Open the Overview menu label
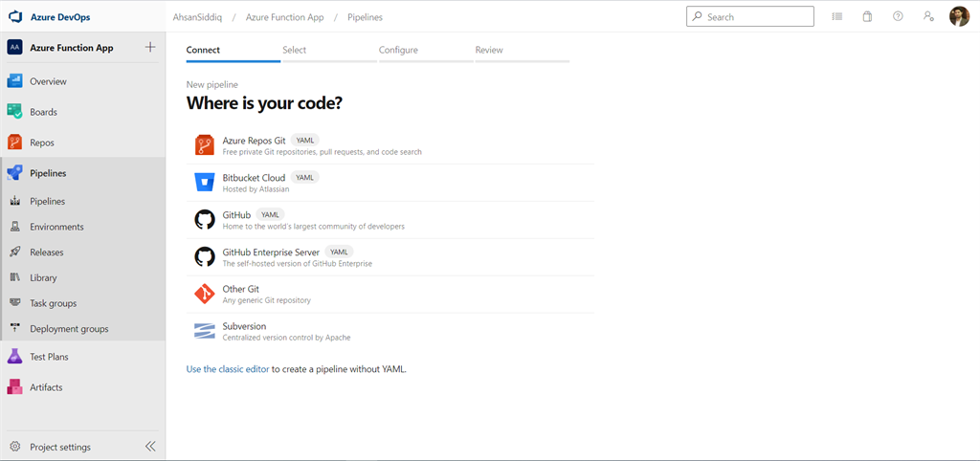The height and width of the screenshot is (461, 980). coord(48,81)
